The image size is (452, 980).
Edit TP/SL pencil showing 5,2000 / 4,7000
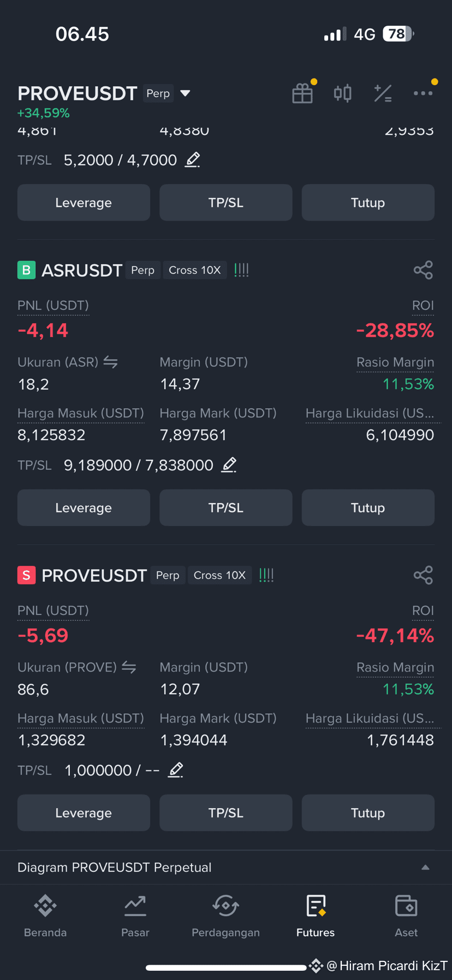click(193, 160)
